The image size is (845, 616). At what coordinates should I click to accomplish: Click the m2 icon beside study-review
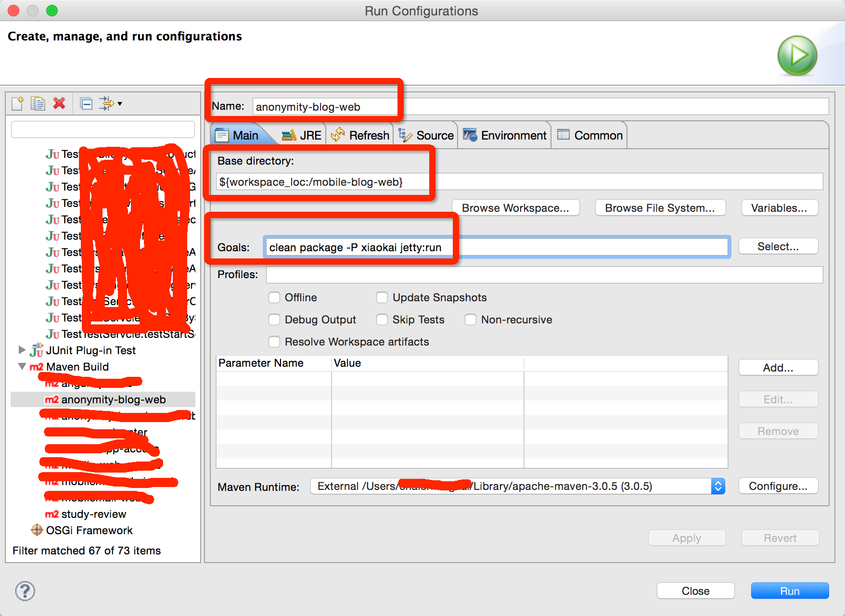click(x=51, y=514)
